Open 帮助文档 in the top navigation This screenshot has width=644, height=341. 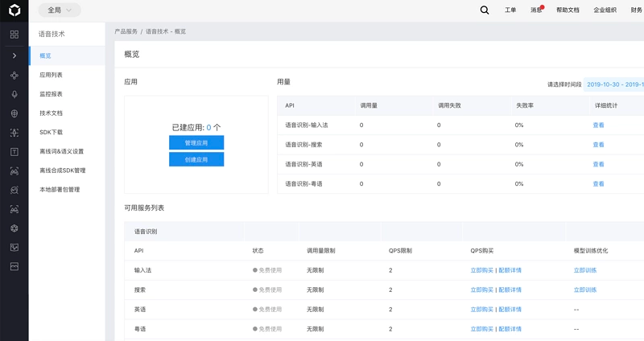[x=568, y=10]
